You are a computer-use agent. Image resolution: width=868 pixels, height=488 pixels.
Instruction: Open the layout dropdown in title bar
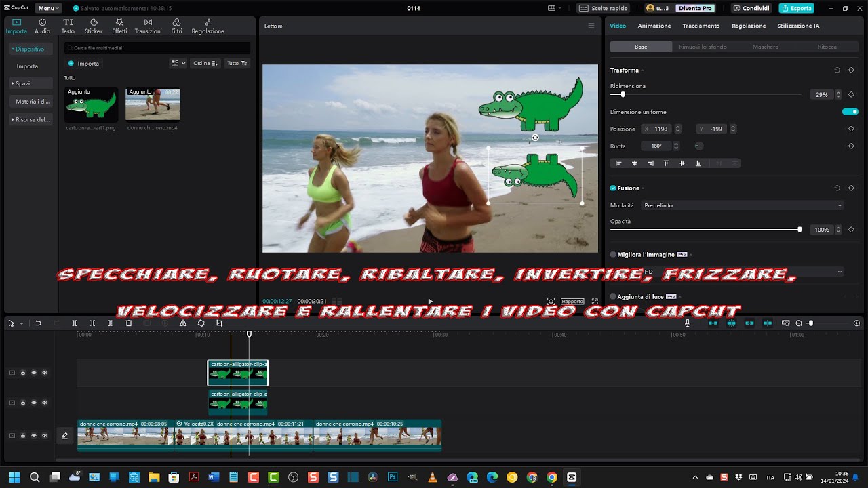554,8
